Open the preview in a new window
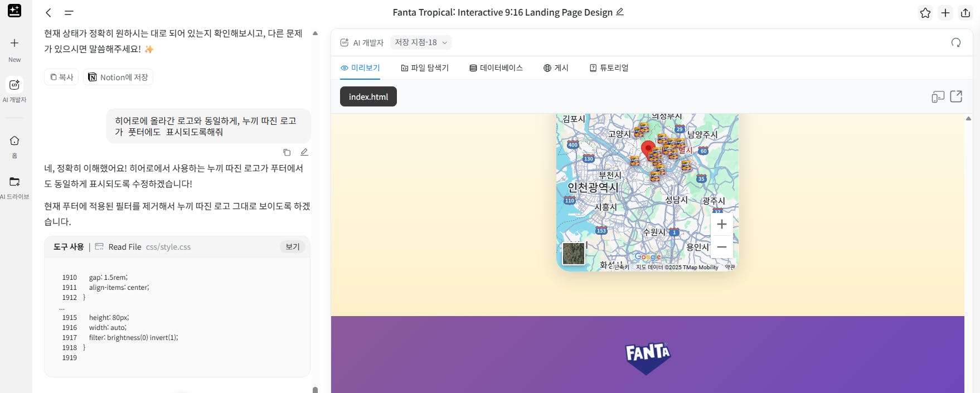Image resolution: width=980 pixels, height=393 pixels. click(956, 96)
